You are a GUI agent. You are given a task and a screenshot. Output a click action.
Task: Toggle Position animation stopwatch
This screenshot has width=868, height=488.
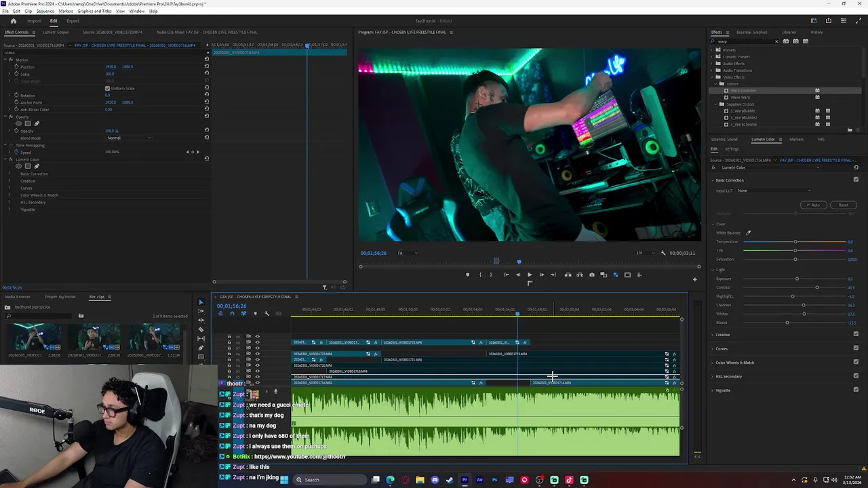(x=17, y=66)
